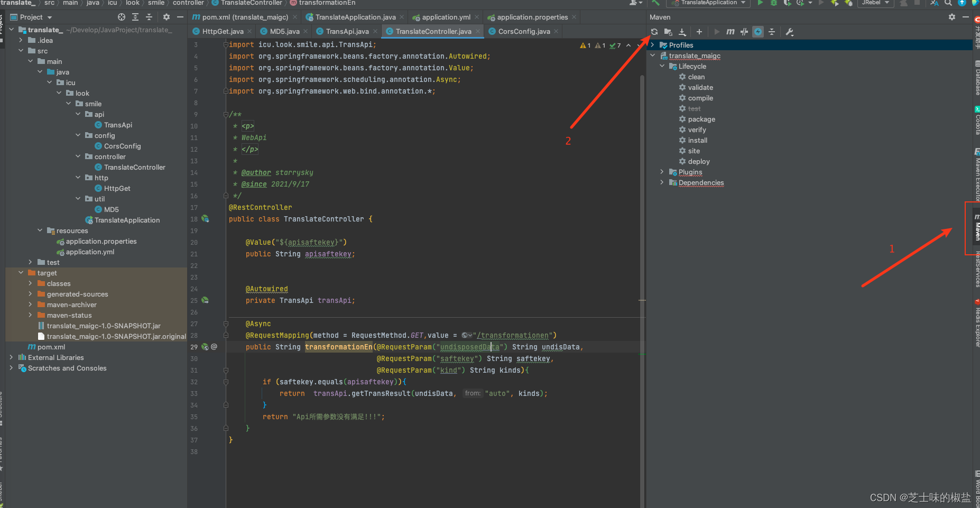Close the TransApi.java tab
This screenshot has height=508, width=980.
pos(375,31)
